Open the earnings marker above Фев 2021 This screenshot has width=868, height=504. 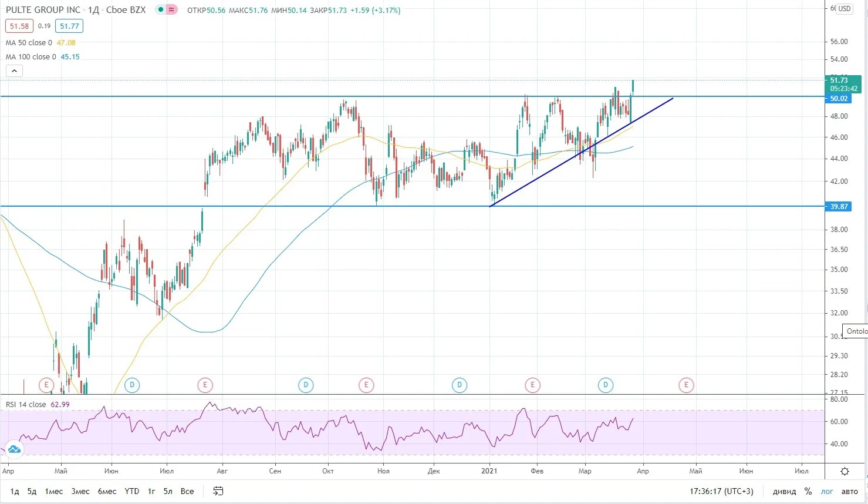pyautogui.click(x=532, y=385)
